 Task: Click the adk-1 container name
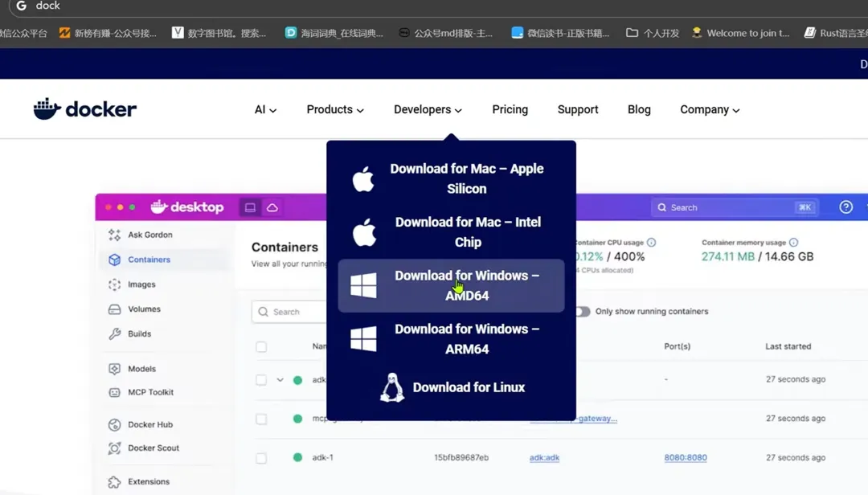323,457
